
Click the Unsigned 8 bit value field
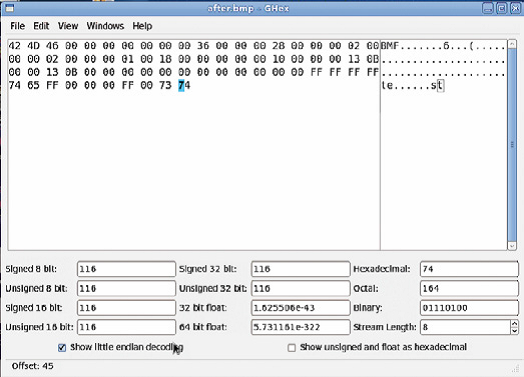126,288
